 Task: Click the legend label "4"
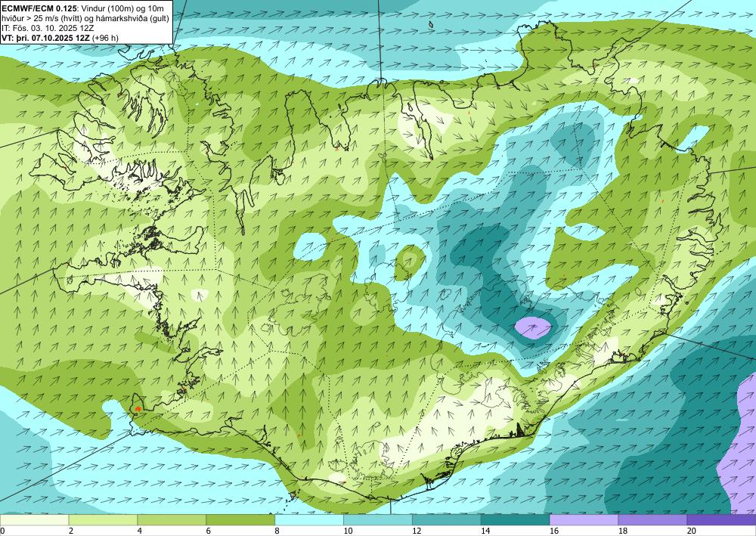(x=139, y=531)
